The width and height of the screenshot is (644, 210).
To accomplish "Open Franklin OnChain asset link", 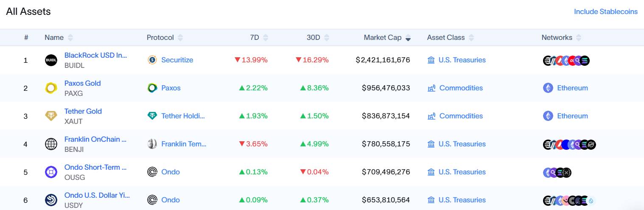I will (95, 139).
